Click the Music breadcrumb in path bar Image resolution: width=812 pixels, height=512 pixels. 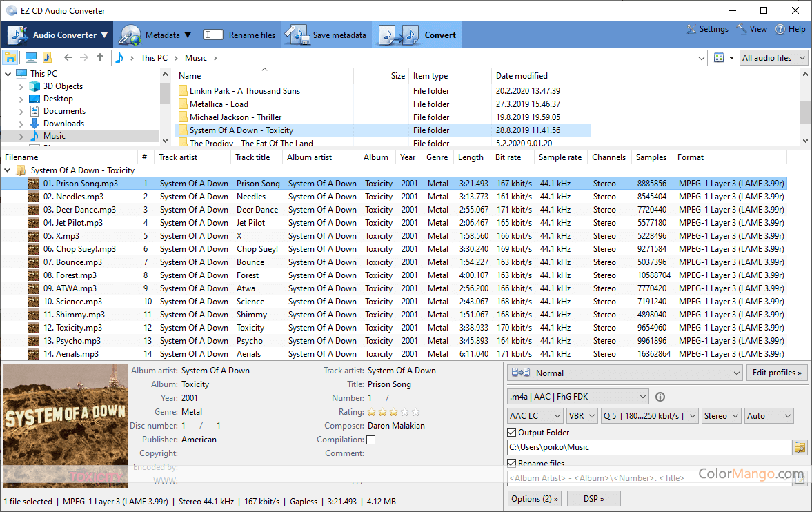196,57
